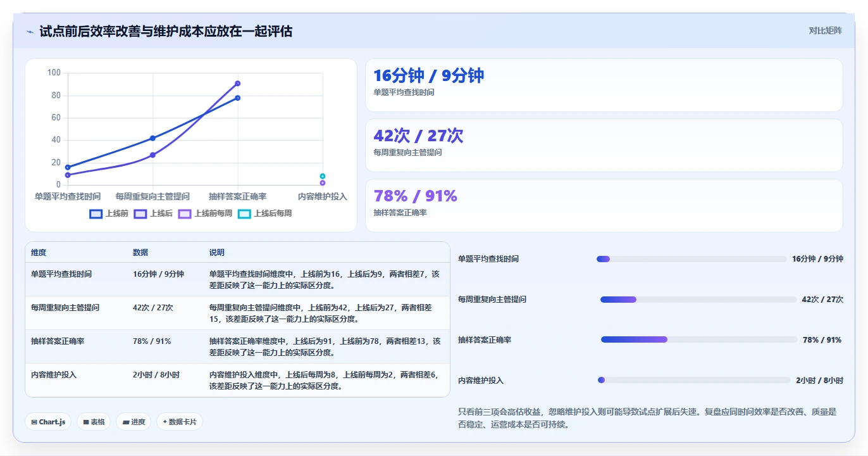Select the 上线前 data point at 78
This screenshot has width=868, height=456.
click(x=238, y=98)
